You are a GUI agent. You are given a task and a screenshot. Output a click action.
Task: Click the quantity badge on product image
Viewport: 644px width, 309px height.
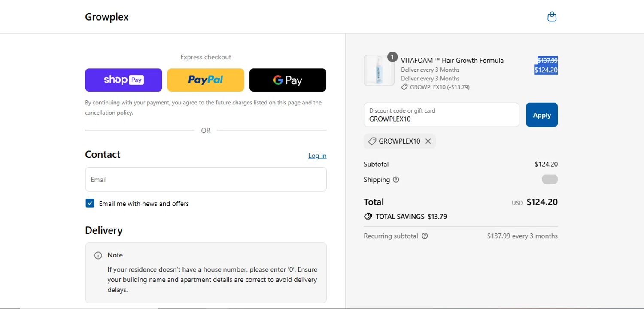[x=392, y=57]
